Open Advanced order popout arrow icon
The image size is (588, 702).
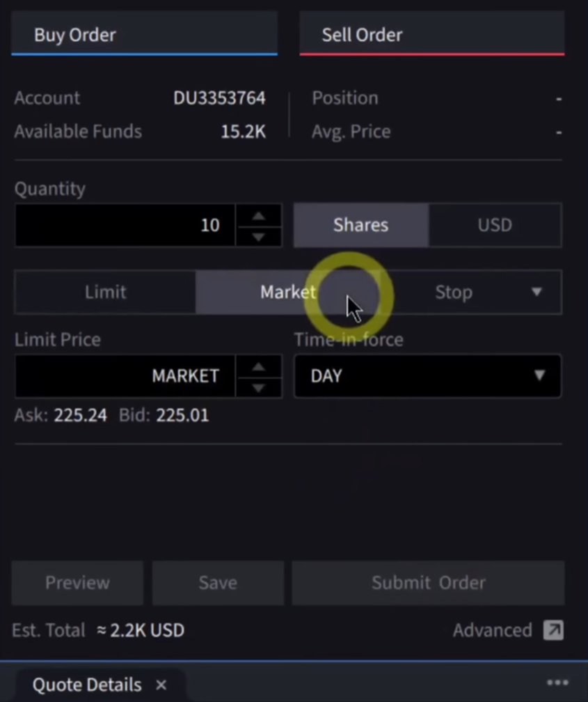point(553,630)
